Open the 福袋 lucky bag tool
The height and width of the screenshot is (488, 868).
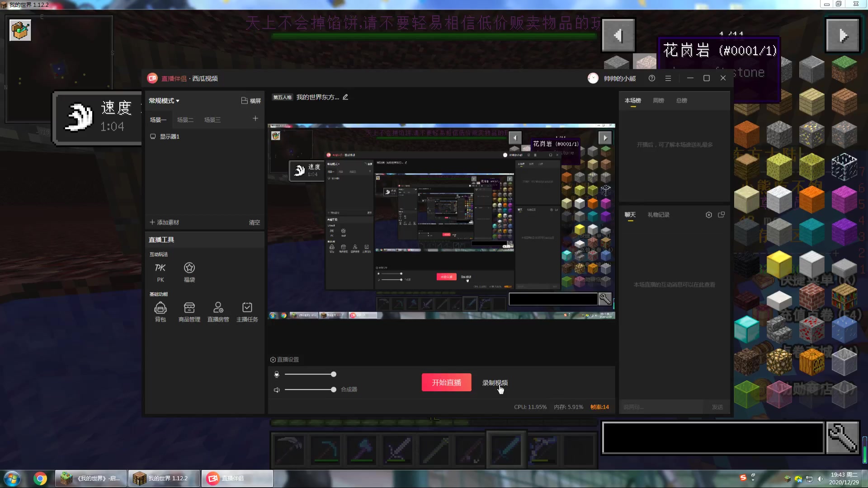click(x=189, y=272)
